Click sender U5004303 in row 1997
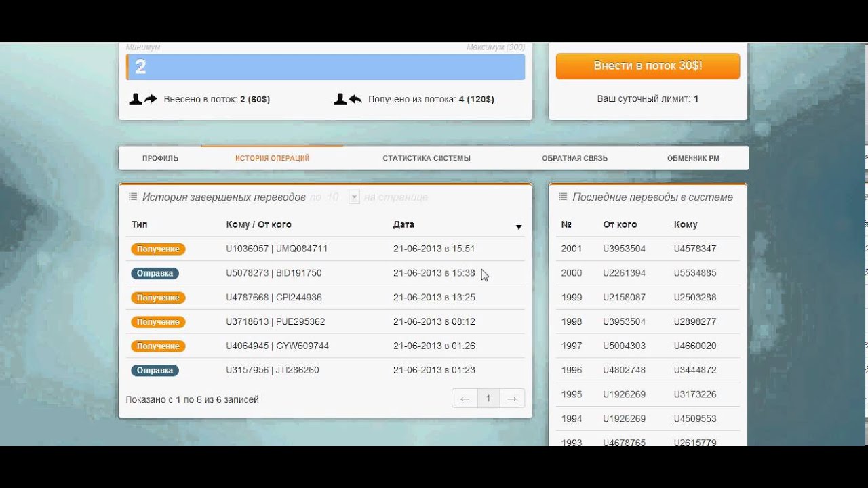Screen dimensions: 868x488 (625, 346)
